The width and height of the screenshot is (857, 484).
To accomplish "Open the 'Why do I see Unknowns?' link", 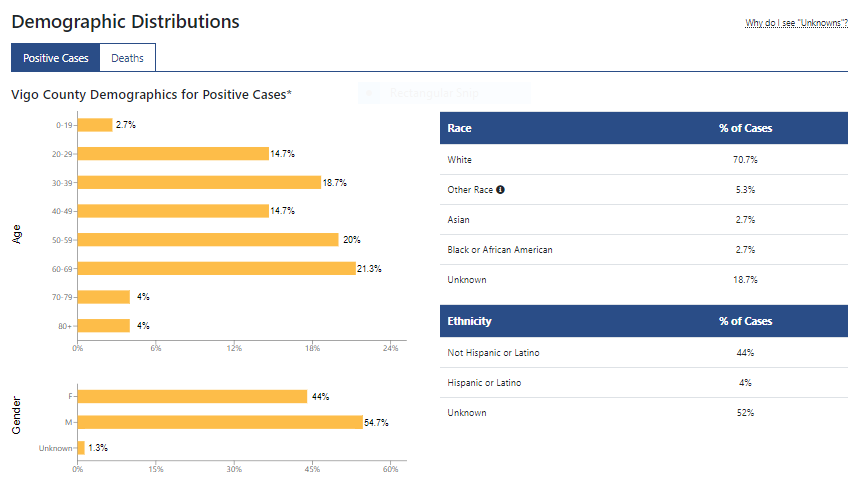I will tap(796, 23).
